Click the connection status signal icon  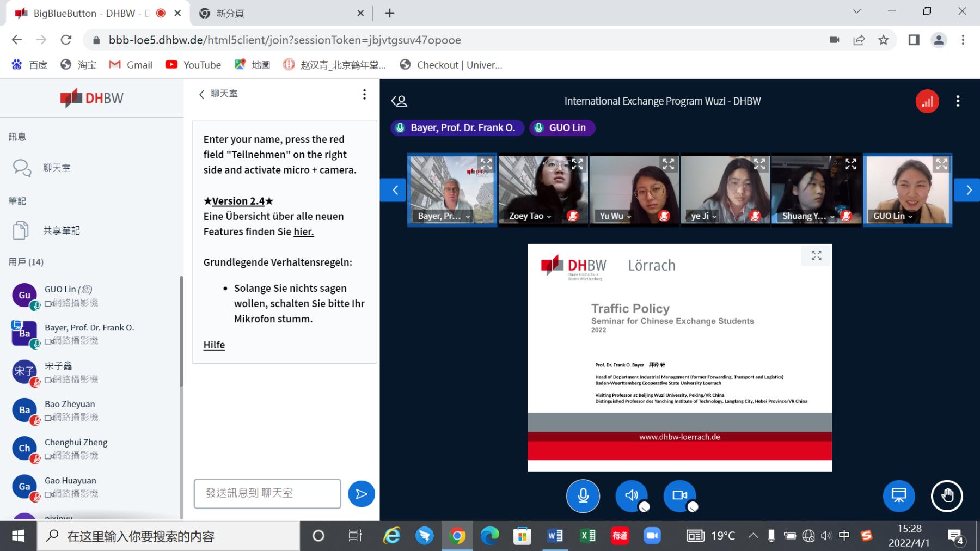coord(927,101)
